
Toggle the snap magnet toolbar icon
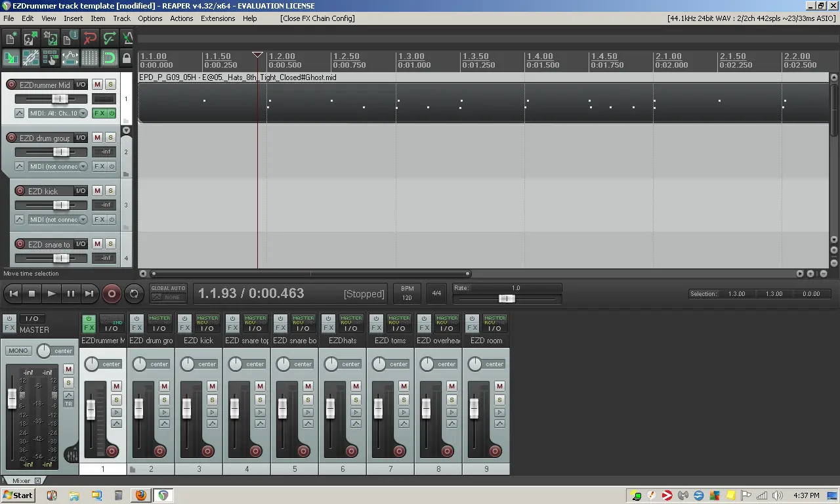(109, 58)
